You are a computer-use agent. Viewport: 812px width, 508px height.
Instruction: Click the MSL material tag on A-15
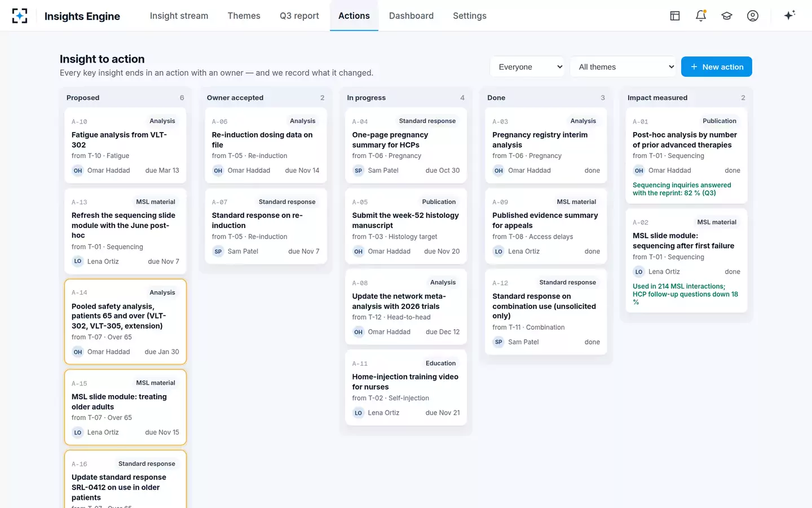coord(156,383)
